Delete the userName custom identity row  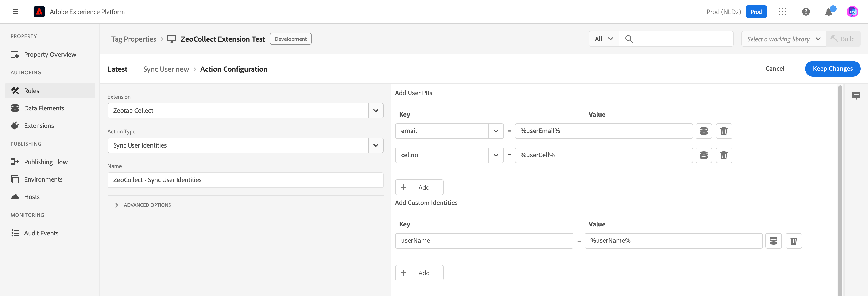tap(793, 241)
